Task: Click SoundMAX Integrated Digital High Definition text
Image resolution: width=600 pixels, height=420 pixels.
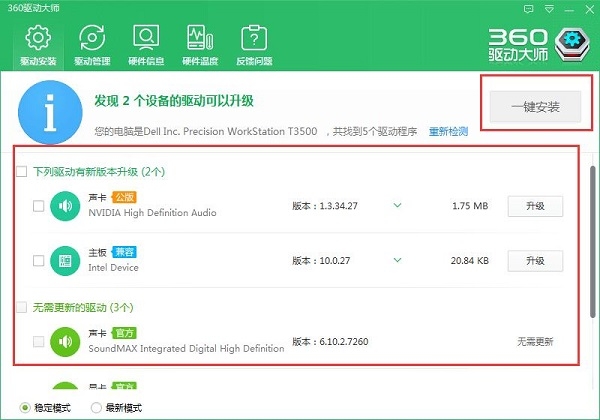Action: coord(186,348)
